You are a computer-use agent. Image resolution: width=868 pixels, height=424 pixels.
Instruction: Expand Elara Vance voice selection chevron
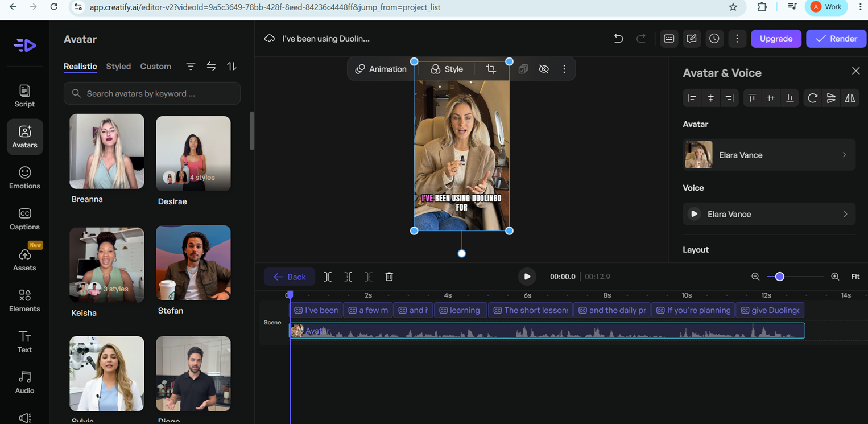845,214
